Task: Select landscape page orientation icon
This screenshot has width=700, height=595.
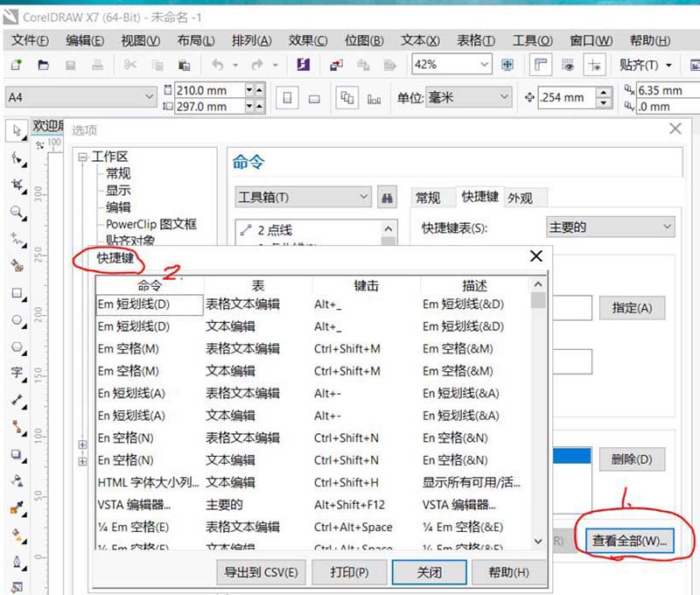Action: click(x=314, y=98)
